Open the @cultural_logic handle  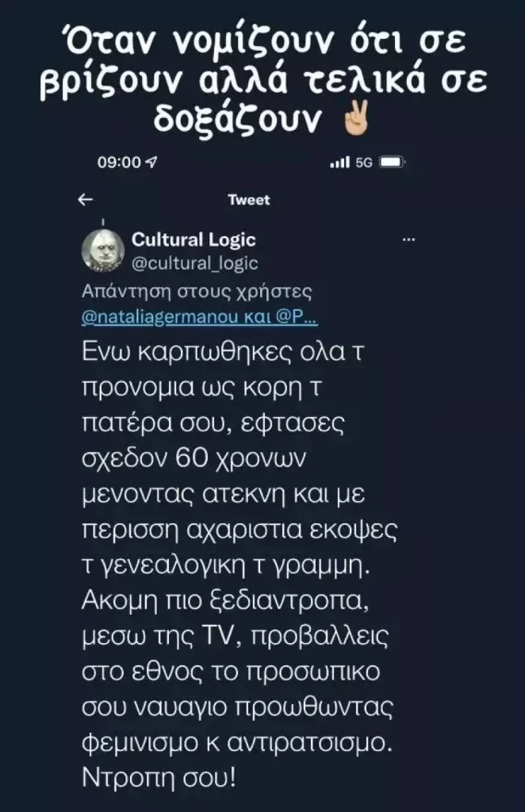(194, 262)
